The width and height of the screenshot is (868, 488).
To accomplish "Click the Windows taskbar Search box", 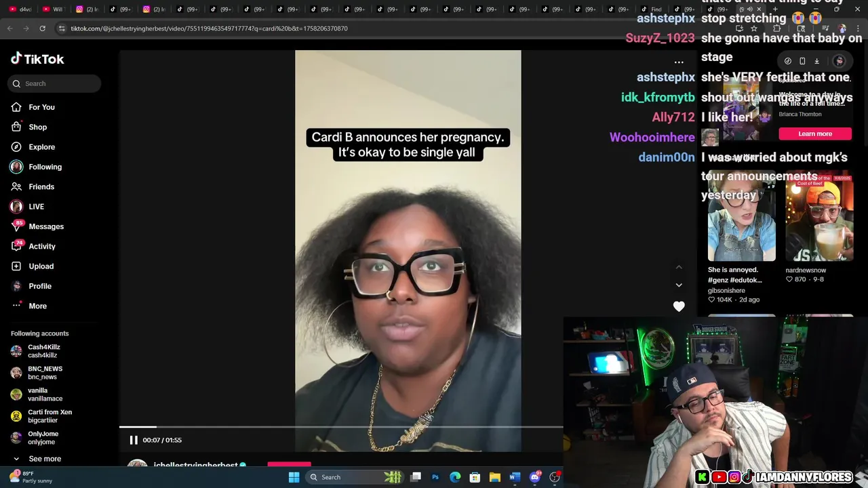I will pos(353,477).
